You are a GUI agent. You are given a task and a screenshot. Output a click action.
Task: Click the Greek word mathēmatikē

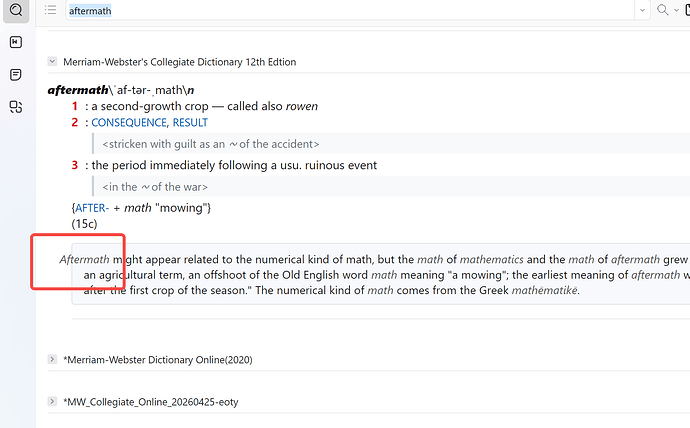point(544,290)
